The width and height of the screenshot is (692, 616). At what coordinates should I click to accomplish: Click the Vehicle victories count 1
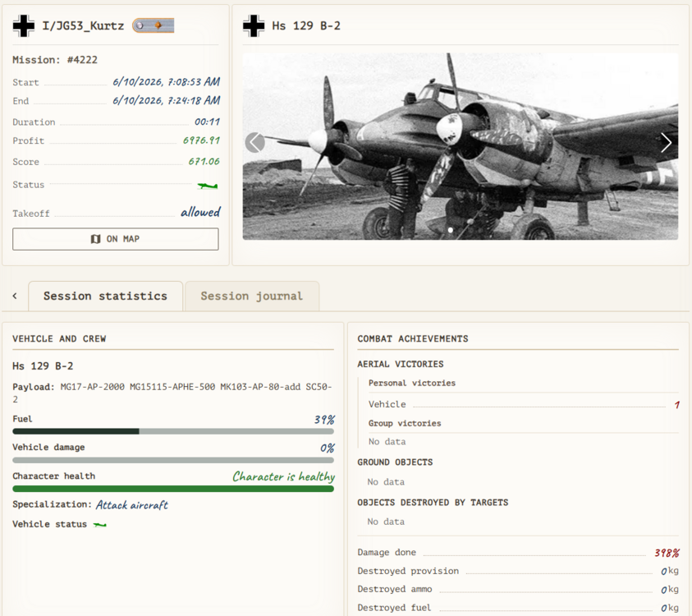(x=676, y=404)
